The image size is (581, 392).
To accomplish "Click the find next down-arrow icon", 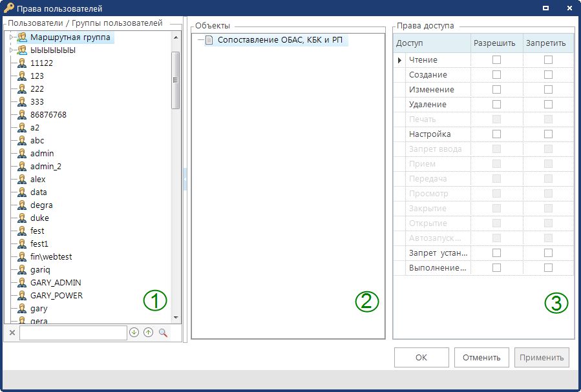I will (x=134, y=333).
